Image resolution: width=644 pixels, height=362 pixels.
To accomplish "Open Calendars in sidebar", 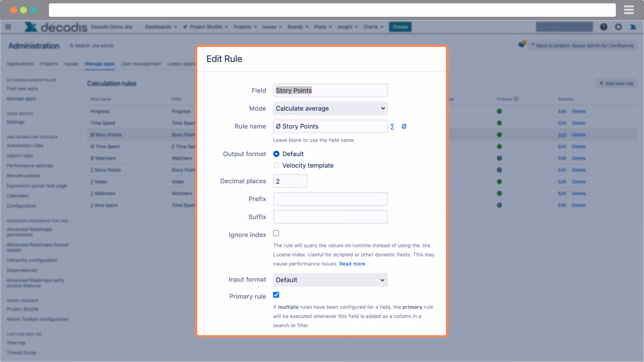I will pyautogui.click(x=17, y=196).
